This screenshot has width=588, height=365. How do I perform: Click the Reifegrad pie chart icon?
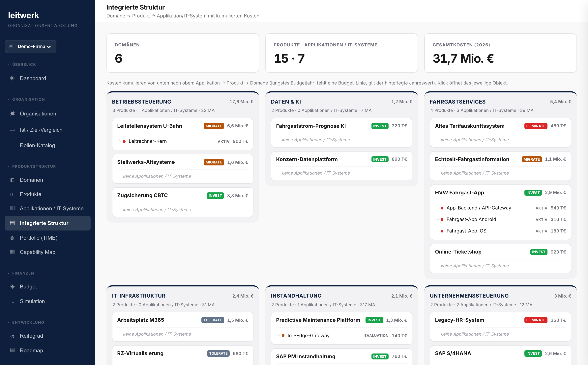point(12,336)
